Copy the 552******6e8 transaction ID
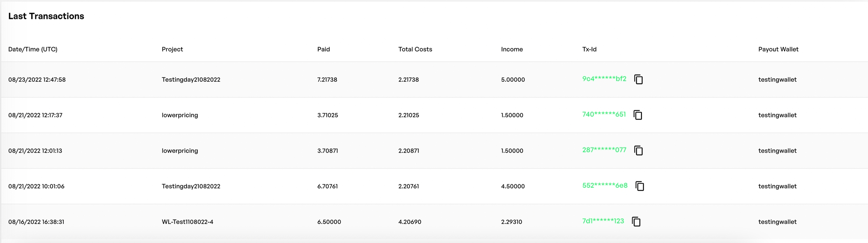Image resolution: width=868 pixels, height=243 pixels. tap(640, 186)
